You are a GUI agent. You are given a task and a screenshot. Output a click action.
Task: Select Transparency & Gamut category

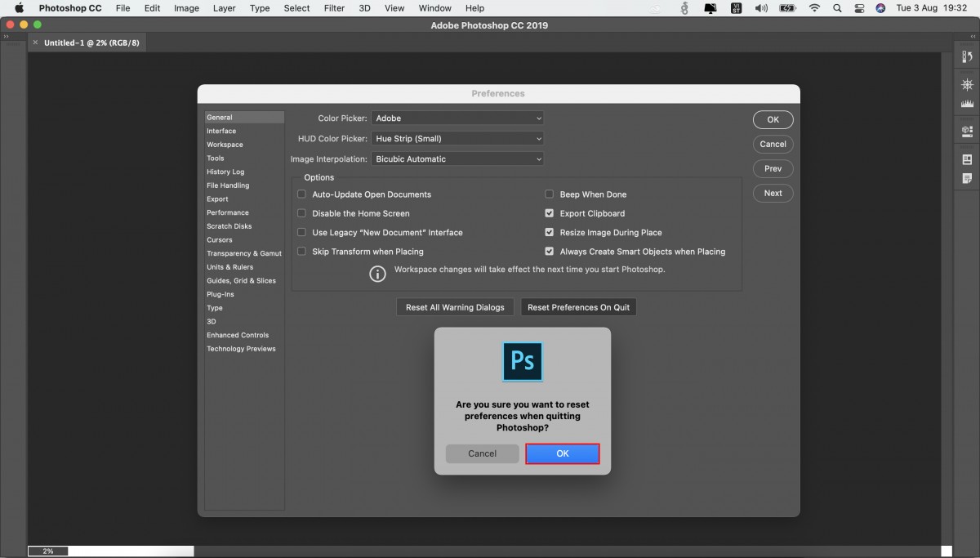click(x=244, y=253)
